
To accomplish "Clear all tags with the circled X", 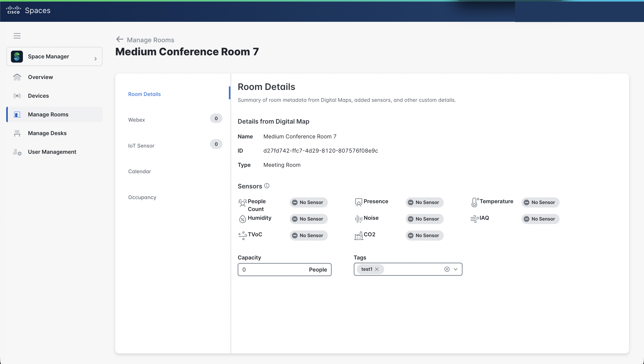I will (x=447, y=269).
